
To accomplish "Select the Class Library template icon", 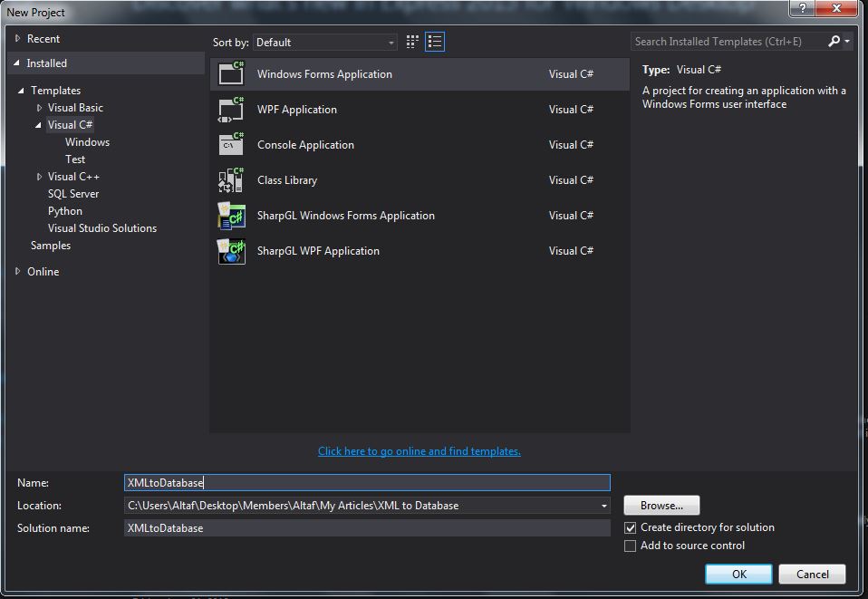I will (x=229, y=179).
